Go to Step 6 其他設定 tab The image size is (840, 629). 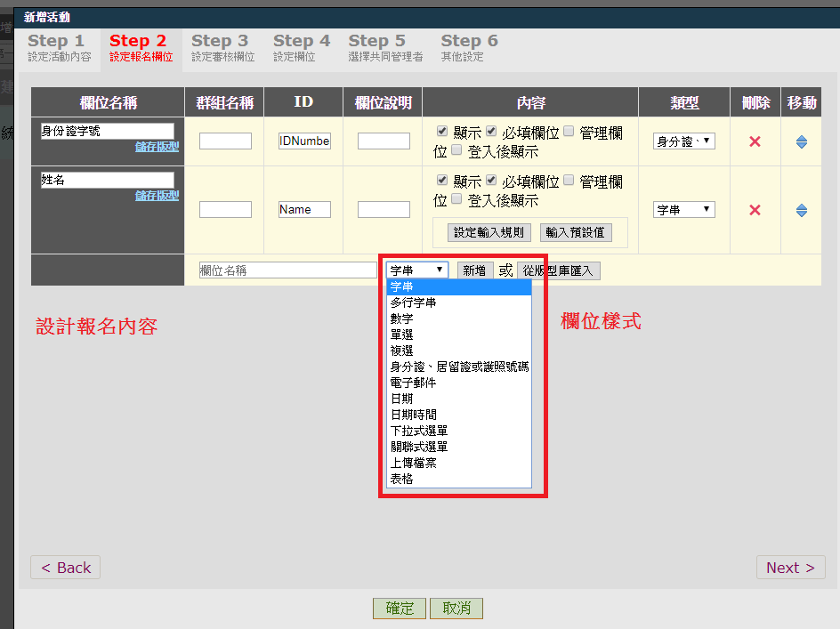pos(469,48)
